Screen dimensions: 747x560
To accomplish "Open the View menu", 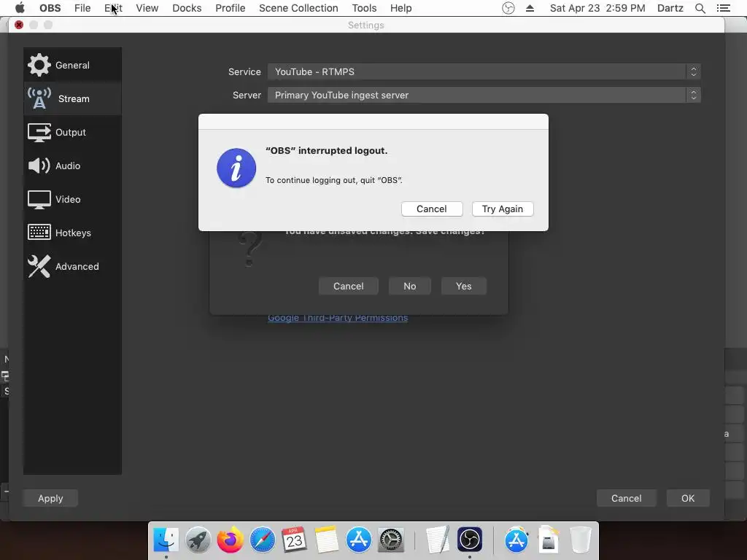I will pyautogui.click(x=147, y=8).
